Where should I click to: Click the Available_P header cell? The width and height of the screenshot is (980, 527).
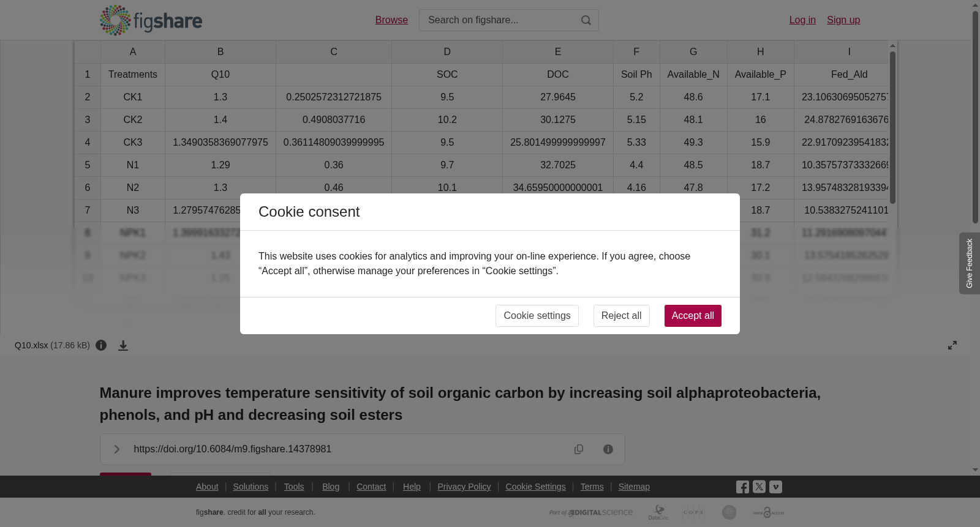pyautogui.click(x=761, y=75)
